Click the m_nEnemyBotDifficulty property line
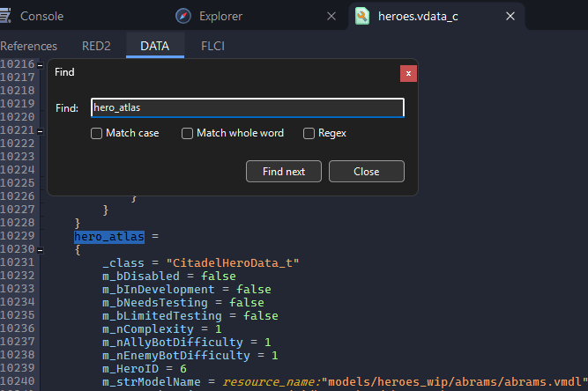The height and width of the screenshot is (391, 588). (x=190, y=356)
